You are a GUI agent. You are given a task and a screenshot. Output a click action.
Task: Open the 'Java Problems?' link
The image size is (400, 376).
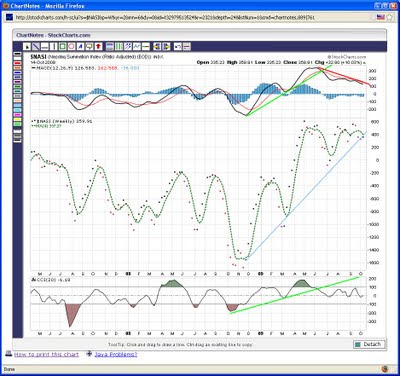click(x=116, y=354)
